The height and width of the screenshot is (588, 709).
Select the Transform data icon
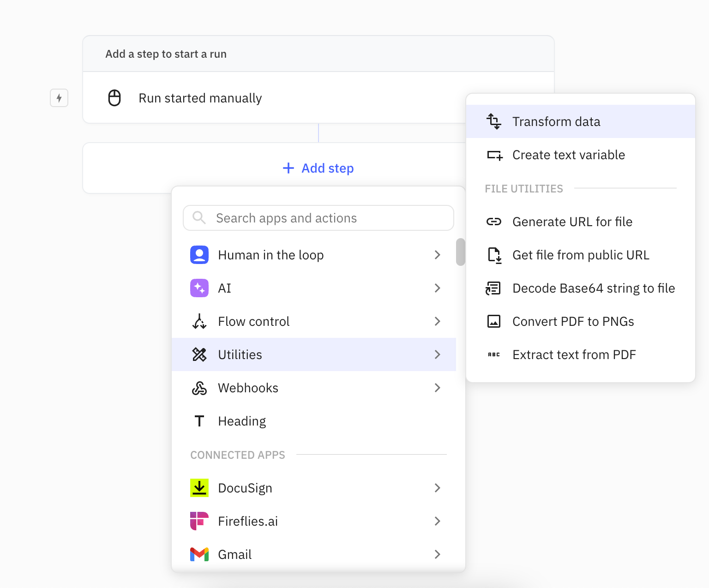494,121
